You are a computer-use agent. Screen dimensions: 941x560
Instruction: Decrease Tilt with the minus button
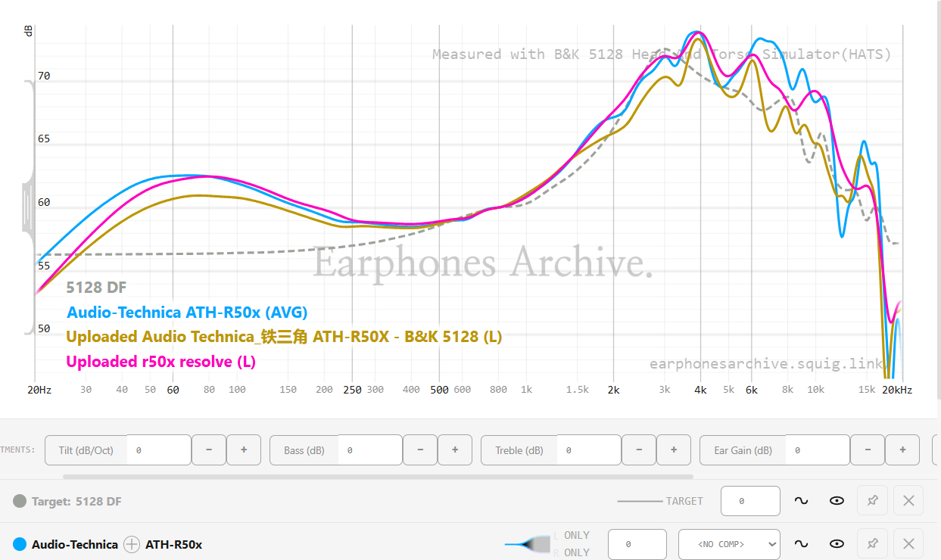208,450
